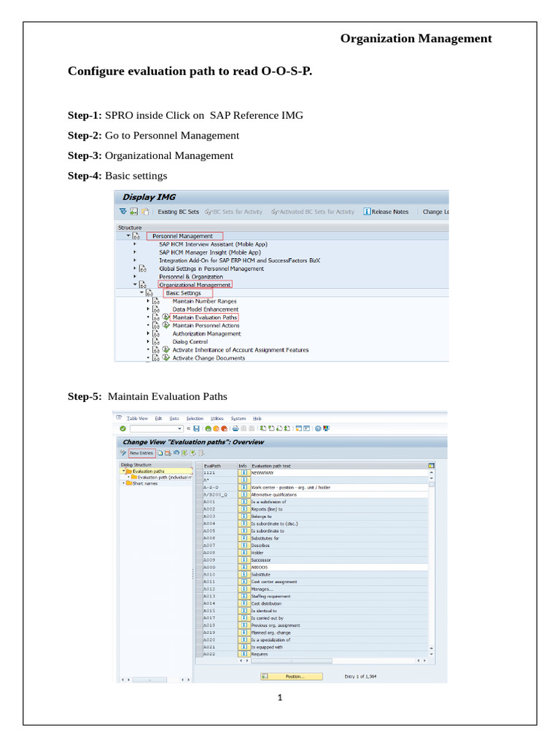Click the Release Notes button

tap(386, 212)
